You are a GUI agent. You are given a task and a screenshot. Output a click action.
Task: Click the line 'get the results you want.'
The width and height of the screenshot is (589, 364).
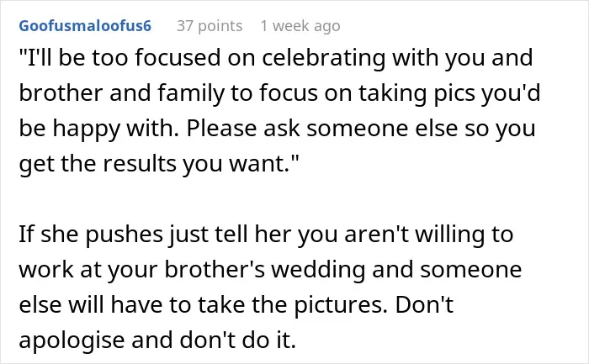pos(159,164)
